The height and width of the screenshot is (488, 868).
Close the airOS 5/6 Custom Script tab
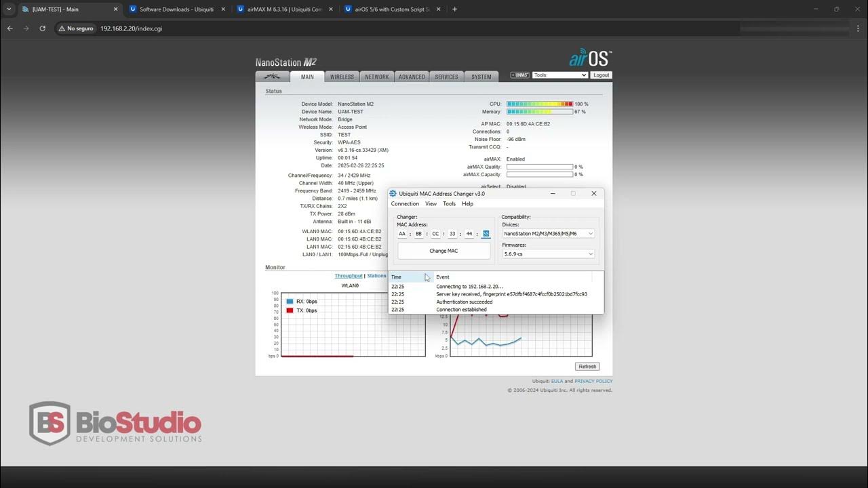pos(438,9)
